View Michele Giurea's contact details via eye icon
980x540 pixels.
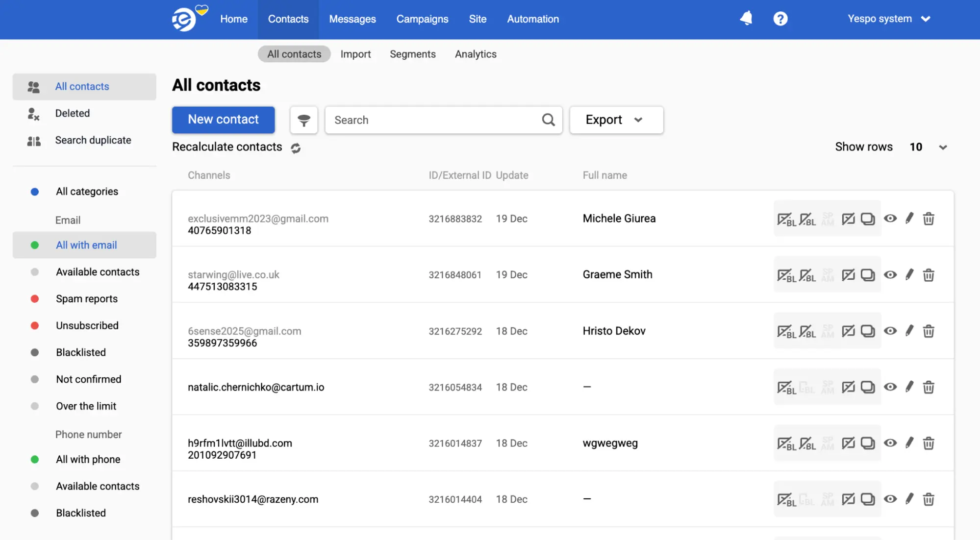tap(890, 219)
